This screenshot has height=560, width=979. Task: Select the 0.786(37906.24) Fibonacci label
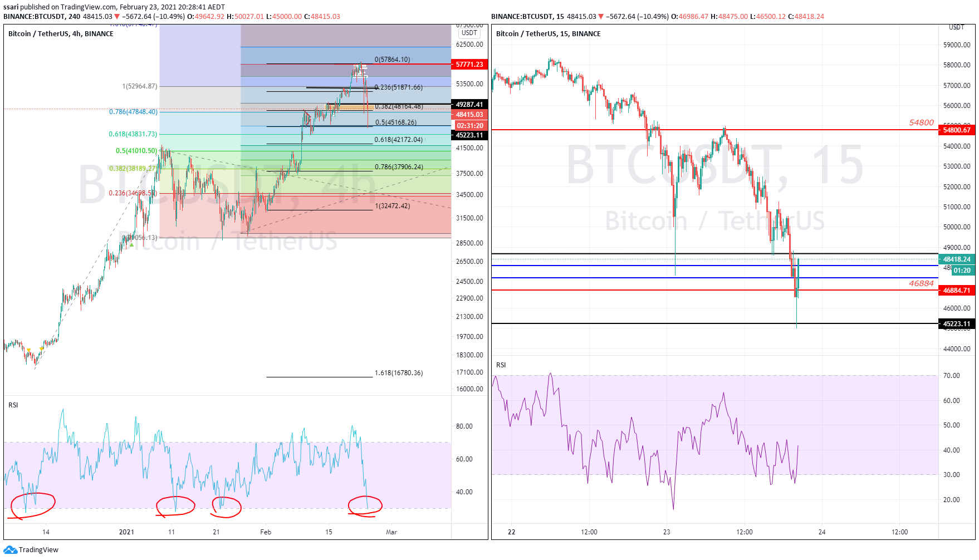tap(399, 167)
